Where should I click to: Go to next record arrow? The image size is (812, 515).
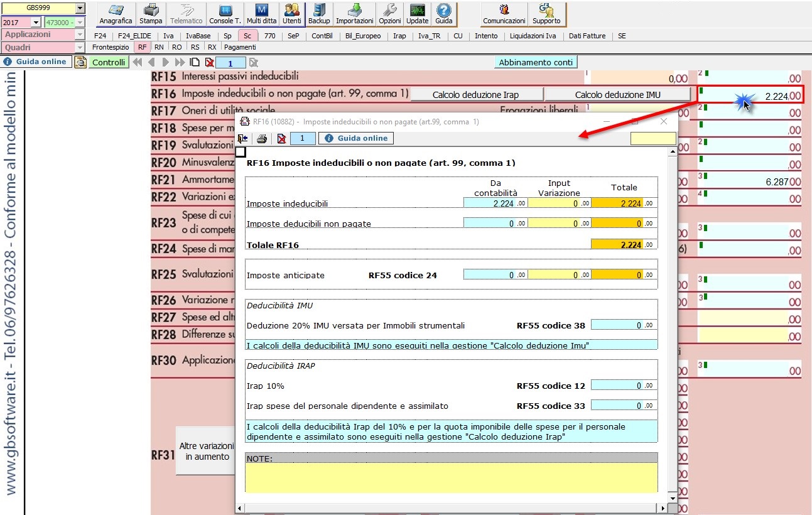pyautogui.click(x=165, y=62)
